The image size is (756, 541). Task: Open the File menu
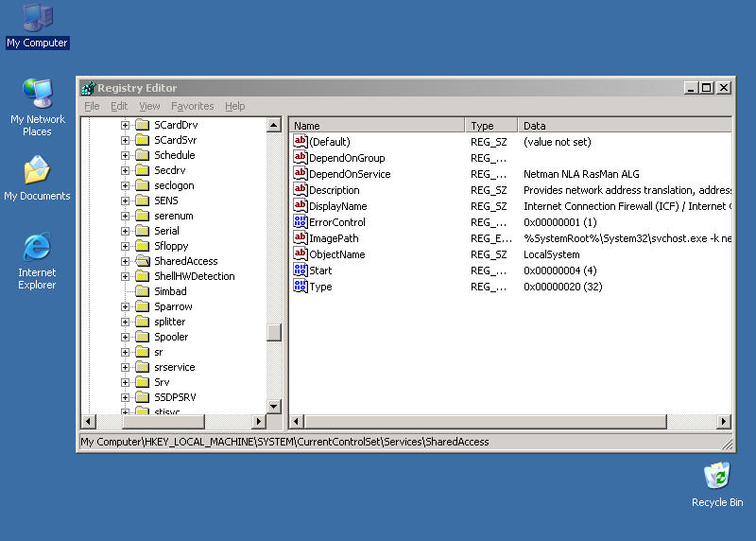[x=92, y=106]
